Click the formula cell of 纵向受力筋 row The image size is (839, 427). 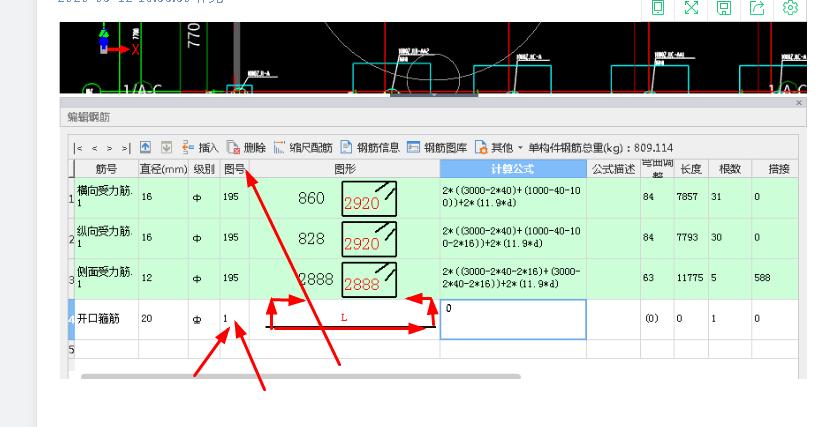513,238
